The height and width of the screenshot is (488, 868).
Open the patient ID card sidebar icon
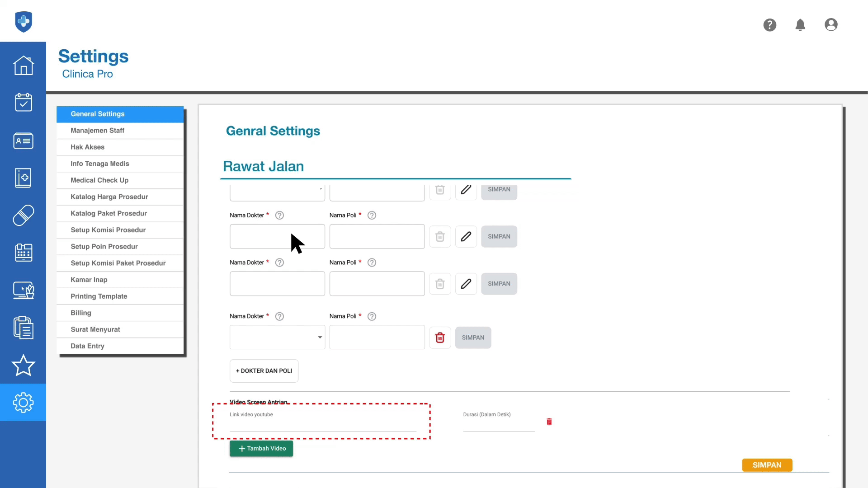(x=23, y=141)
